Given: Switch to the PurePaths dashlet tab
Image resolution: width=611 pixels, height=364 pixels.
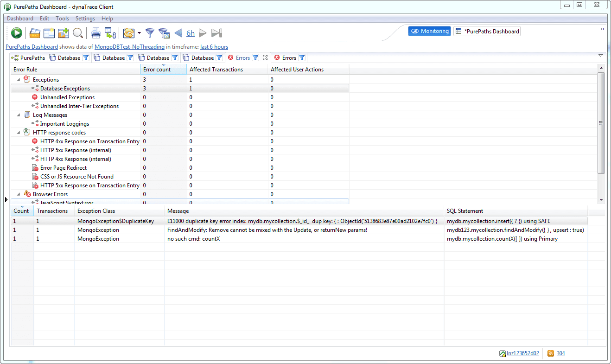Looking at the screenshot, I should click(28, 58).
